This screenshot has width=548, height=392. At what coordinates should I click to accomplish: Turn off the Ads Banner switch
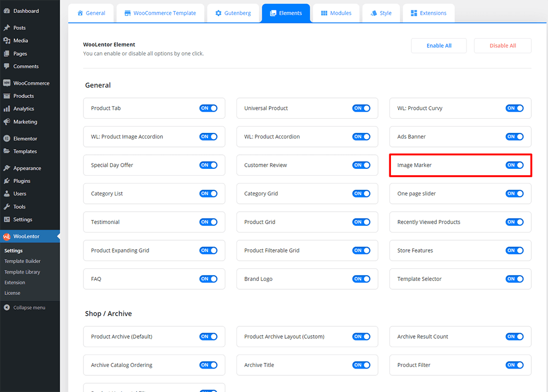click(514, 137)
